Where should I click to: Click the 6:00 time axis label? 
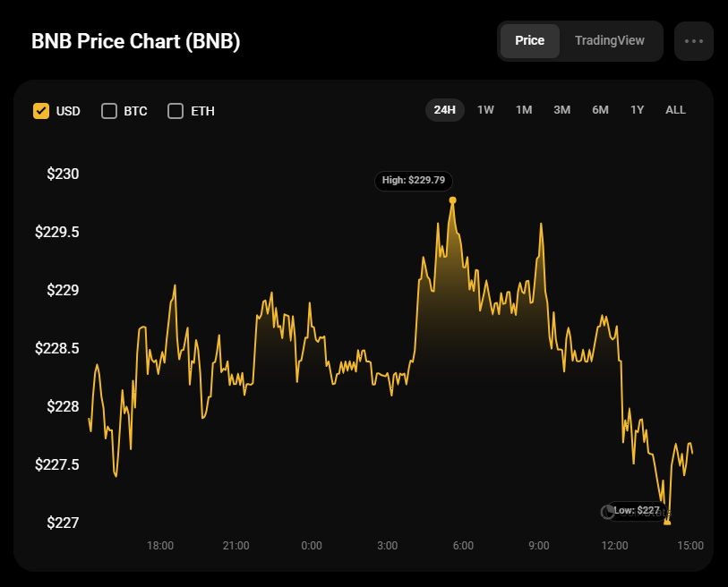463,546
